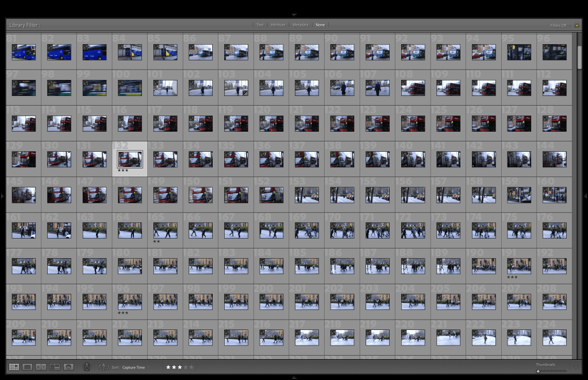This screenshot has height=380, width=588.
Task: Set rating to one star in the toolbar
Action: (168, 367)
